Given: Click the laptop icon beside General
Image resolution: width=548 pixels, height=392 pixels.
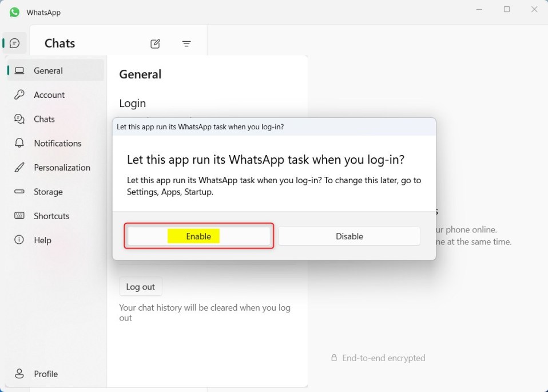Looking at the screenshot, I should 19,70.
